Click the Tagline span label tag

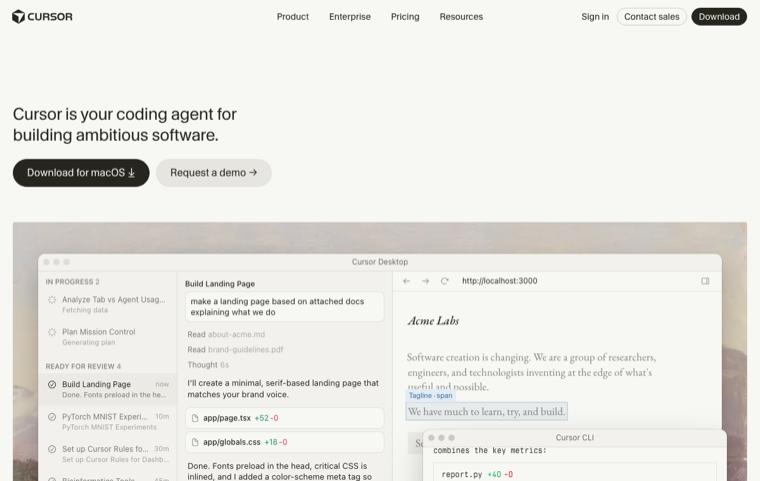click(430, 396)
